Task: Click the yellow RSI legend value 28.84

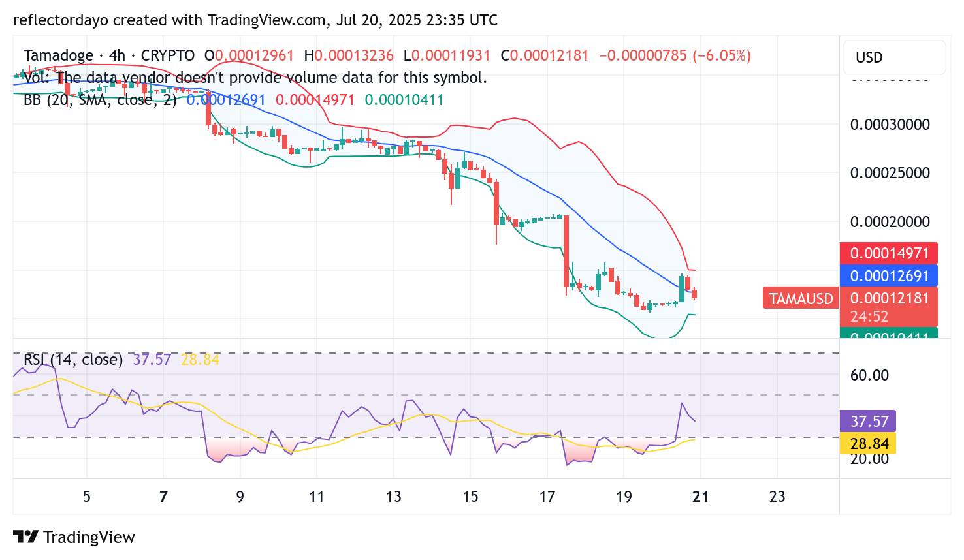Action: click(x=201, y=360)
